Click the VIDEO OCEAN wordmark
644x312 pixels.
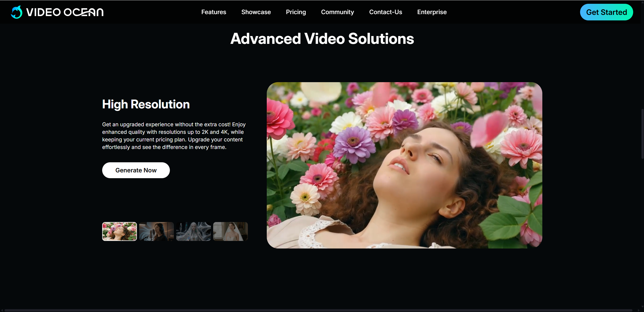point(65,12)
